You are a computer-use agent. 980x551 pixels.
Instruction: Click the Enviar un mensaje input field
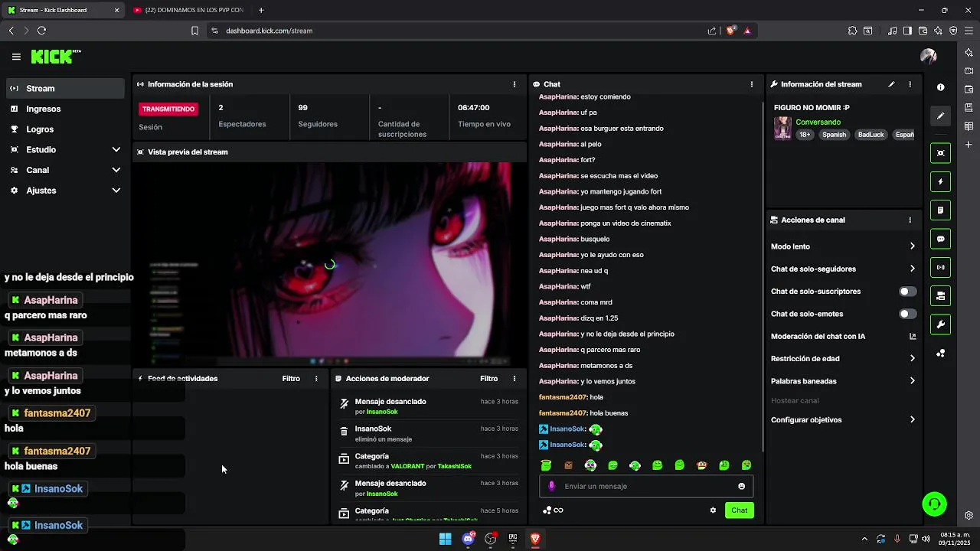tap(646, 486)
